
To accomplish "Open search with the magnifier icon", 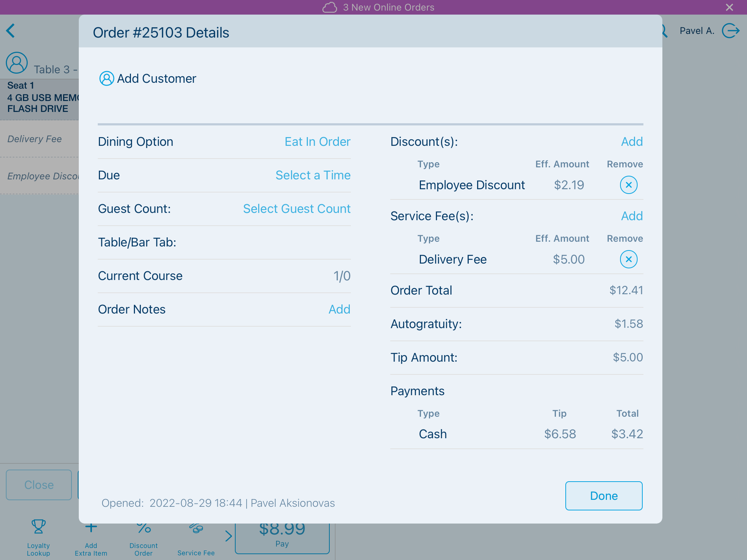I will pyautogui.click(x=663, y=31).
